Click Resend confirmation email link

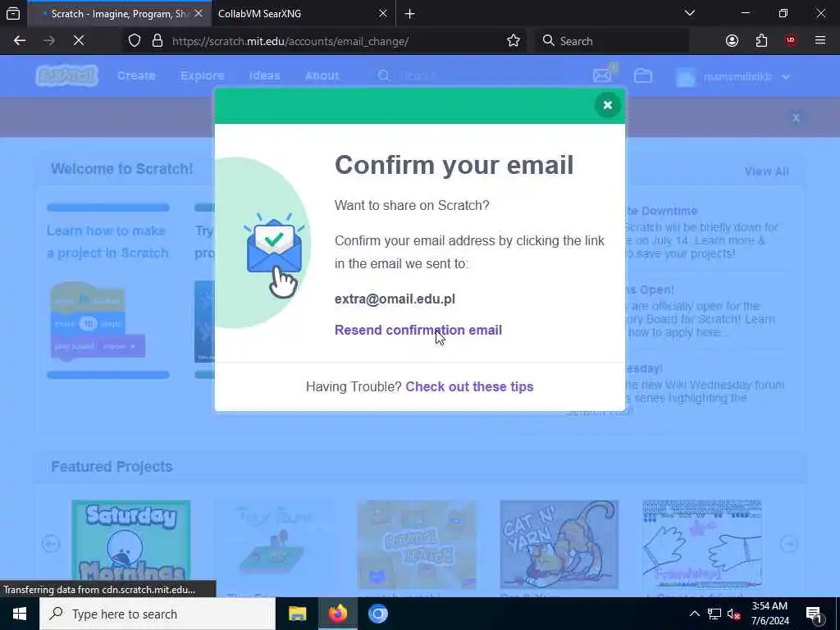coord(418,330)
